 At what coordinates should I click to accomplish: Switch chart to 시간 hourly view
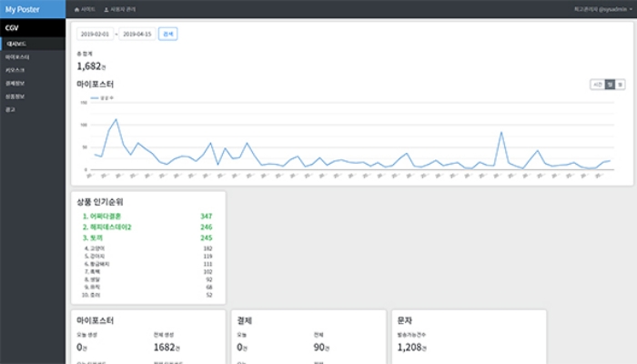598,85
